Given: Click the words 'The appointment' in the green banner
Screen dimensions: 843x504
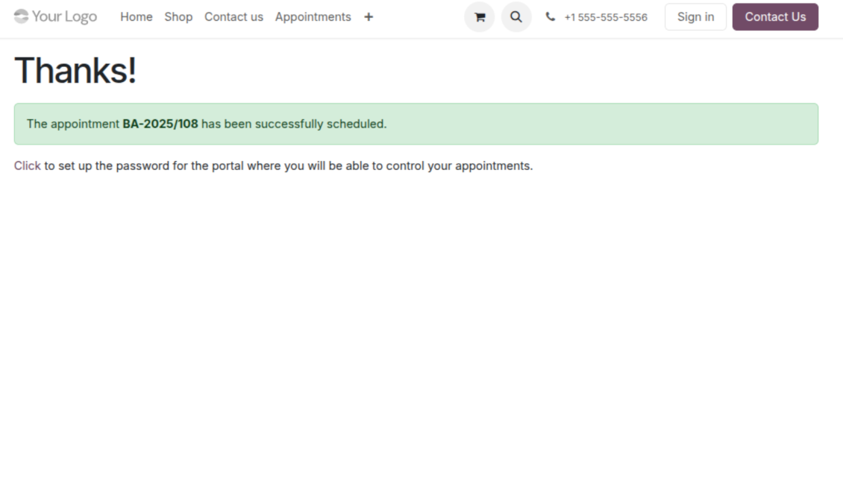Looking at the screenshot, I should point(72,124).
